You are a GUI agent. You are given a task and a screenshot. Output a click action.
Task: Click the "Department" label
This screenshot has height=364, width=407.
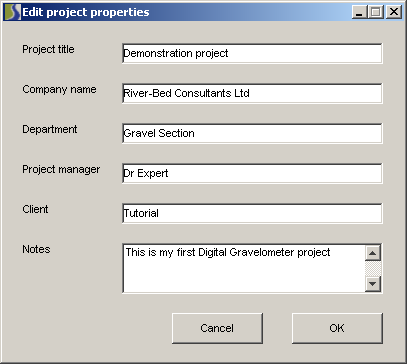coord(50,129)
